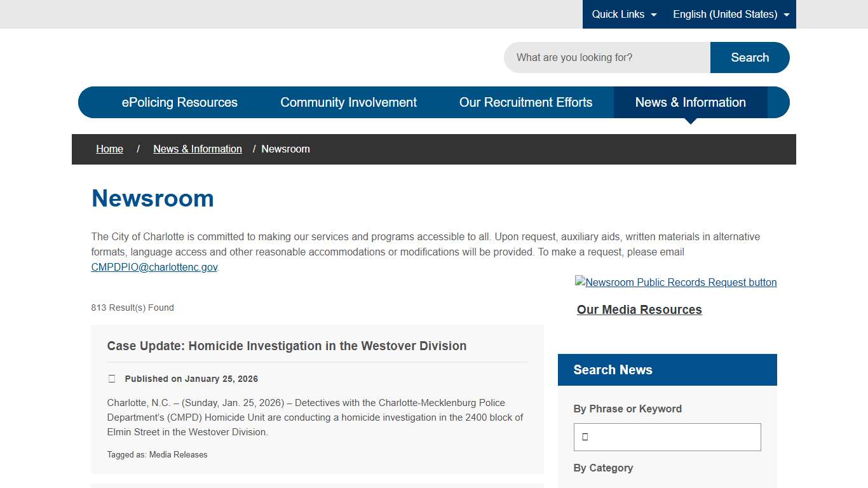Open News & Information breadcrumb link
Image resolution: width=868 pixels, height=488 pixels.
point(198,149)
